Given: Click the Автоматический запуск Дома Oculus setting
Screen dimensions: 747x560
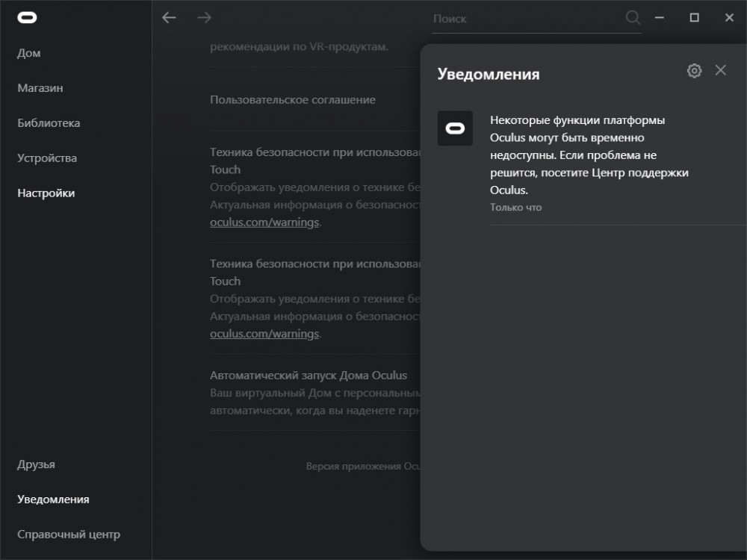Looking at the screenshot, I should 309,376.
